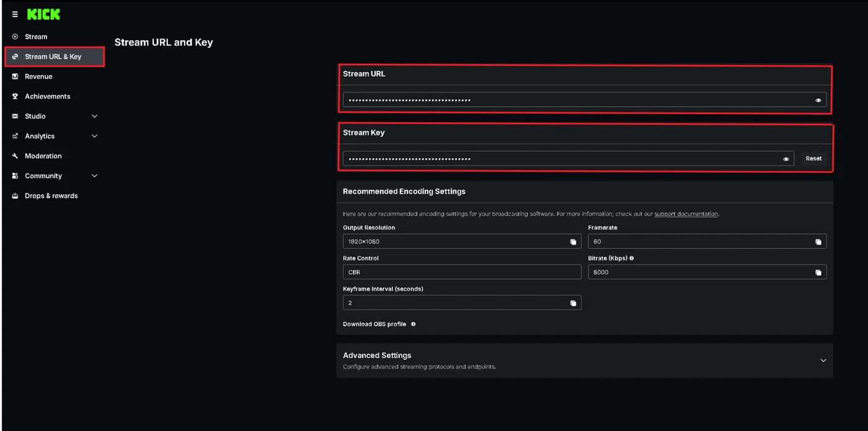Click the masked Stream URL field
Image resolution: width=868 pixels, height=431 pixels.
[x=585, y=100]
